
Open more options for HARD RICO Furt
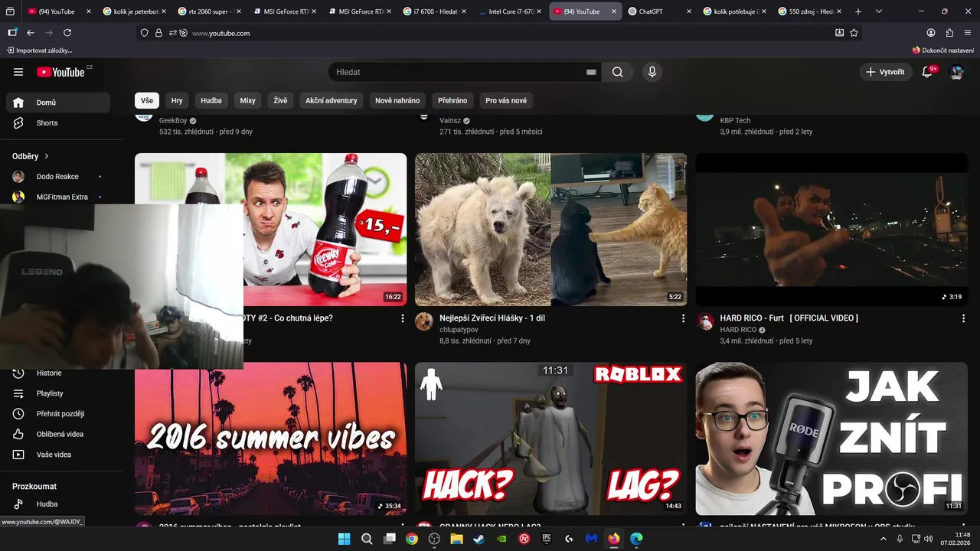coord(964,318)
